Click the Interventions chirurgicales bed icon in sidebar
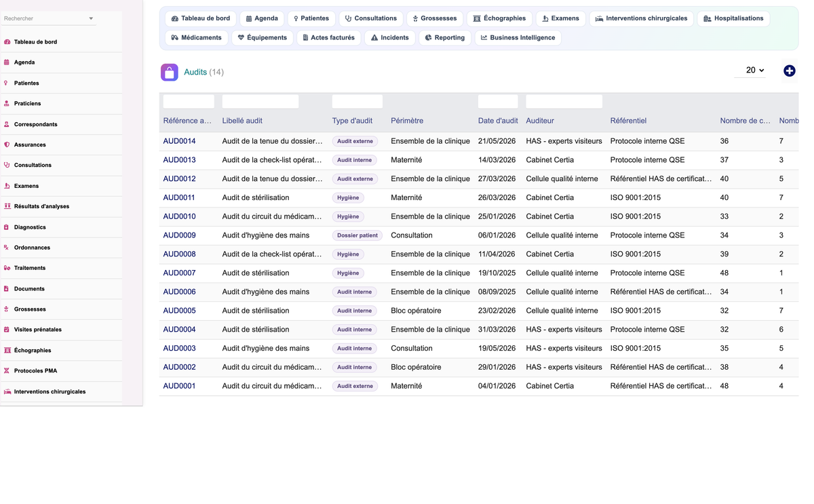This screenshot has width=814, height=504. [x=7, y=391]
